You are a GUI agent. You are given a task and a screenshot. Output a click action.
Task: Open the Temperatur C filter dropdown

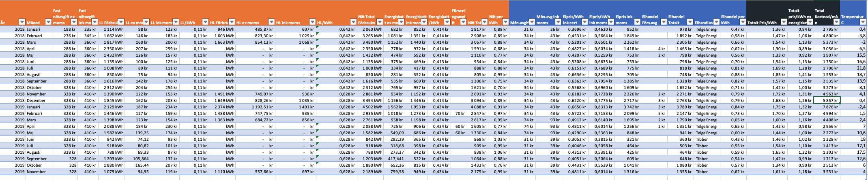click(863, 23)
